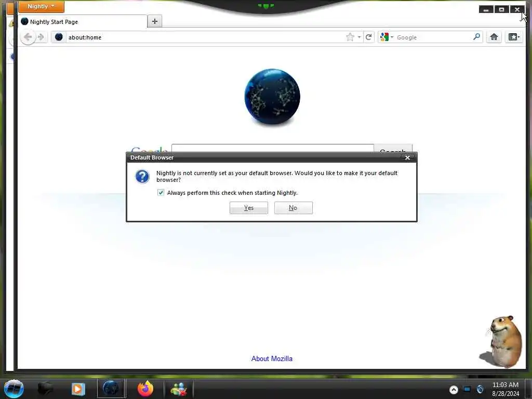Viewport: 532px width, 399px height.
Task: Click the question mark dialog icon
Action: point(142,177)
